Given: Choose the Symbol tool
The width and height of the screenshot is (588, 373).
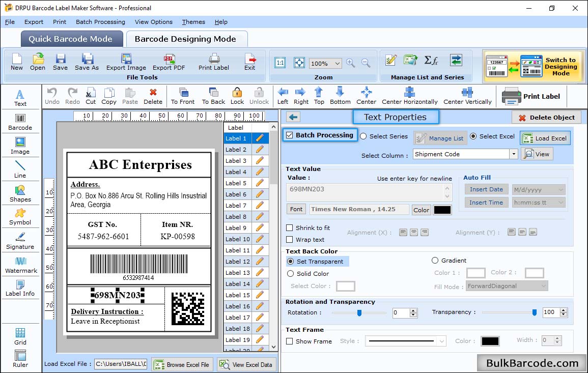Looking at the screenshot, I should tap(20, 217).
